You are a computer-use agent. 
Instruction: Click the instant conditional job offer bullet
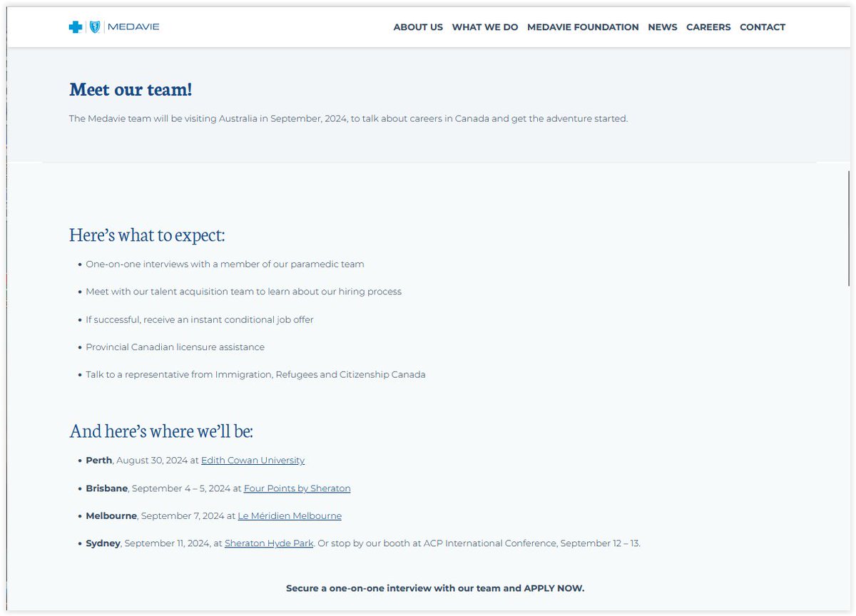coord(200,319)
